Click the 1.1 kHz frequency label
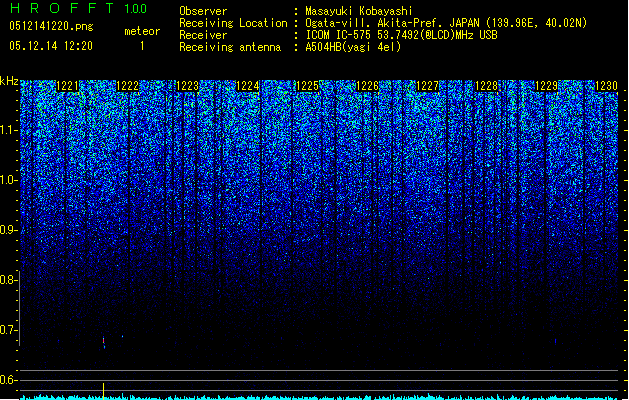This screenshot has height=400, width=629. click(x=9, y=130)
